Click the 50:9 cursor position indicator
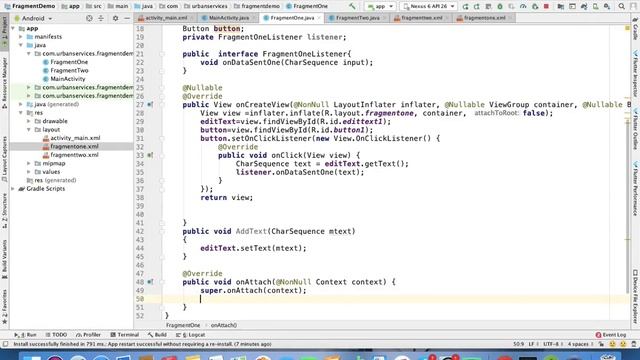The width and height of the screenshot is (640, 360). [x=518, y=344]
